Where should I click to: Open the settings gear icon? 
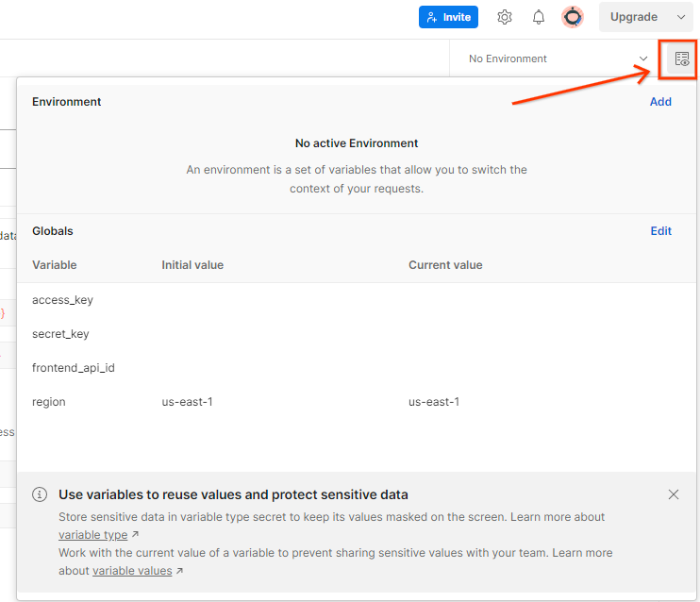click(505, 17)
